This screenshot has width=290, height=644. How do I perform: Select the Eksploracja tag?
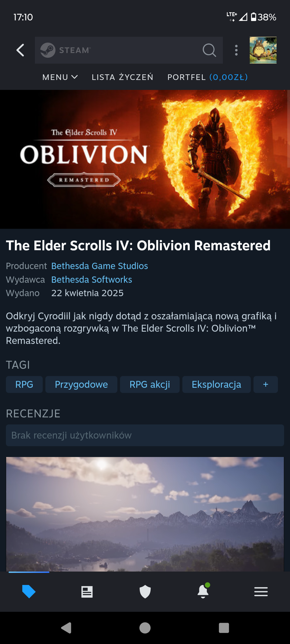coord(216,385)
